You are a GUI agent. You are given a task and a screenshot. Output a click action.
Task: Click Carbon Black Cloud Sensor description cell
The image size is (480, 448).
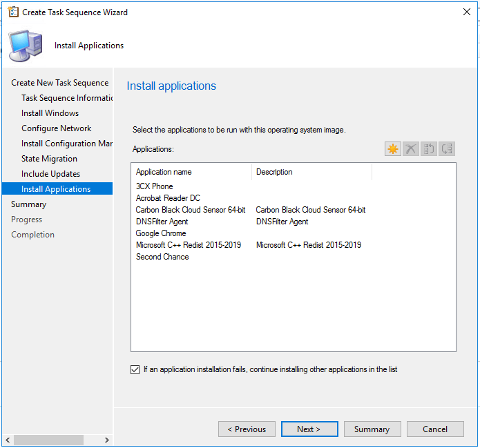(310, 210)
